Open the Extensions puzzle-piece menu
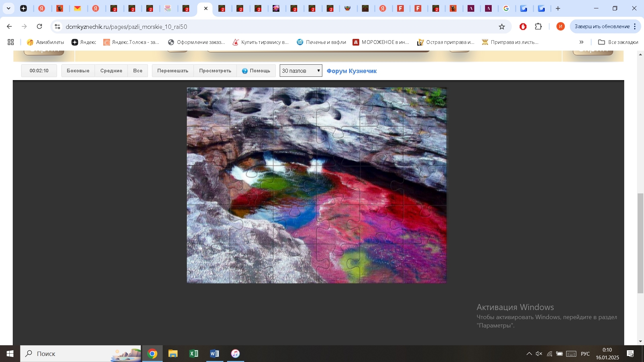 (x=538, y=26)
